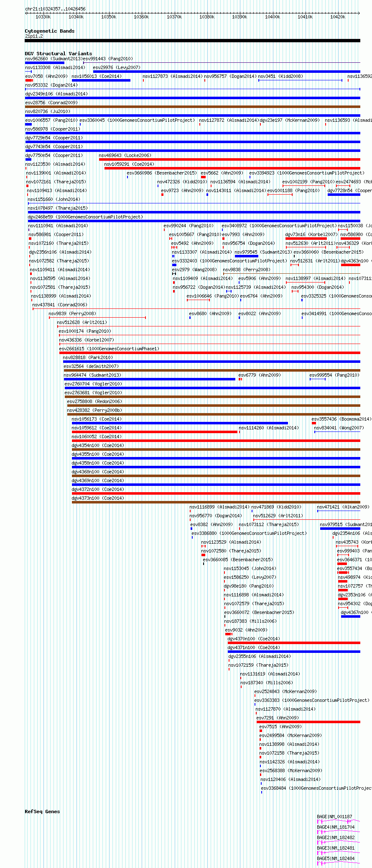
Task: Open the nsv437841 (Conrad2006) variant
Action: (x=60, y=305)
